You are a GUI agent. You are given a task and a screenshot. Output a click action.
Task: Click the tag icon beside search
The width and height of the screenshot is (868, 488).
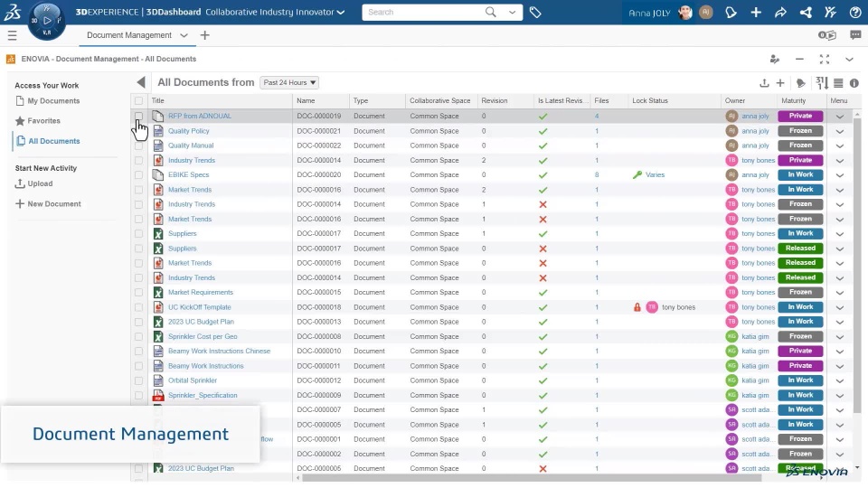tap(534, 12)
